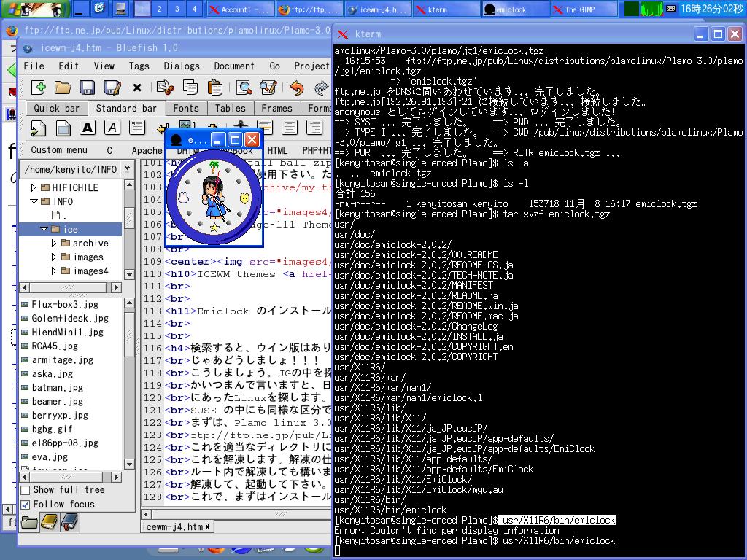Expand the archive folder under ice
This screenshot has height=560, width=747.
point(54,243)
